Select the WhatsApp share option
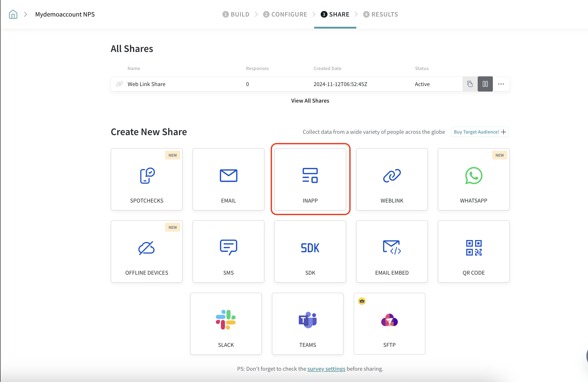Image resolution: width=588 pixels, height=382 pixels. click(473, 179)
